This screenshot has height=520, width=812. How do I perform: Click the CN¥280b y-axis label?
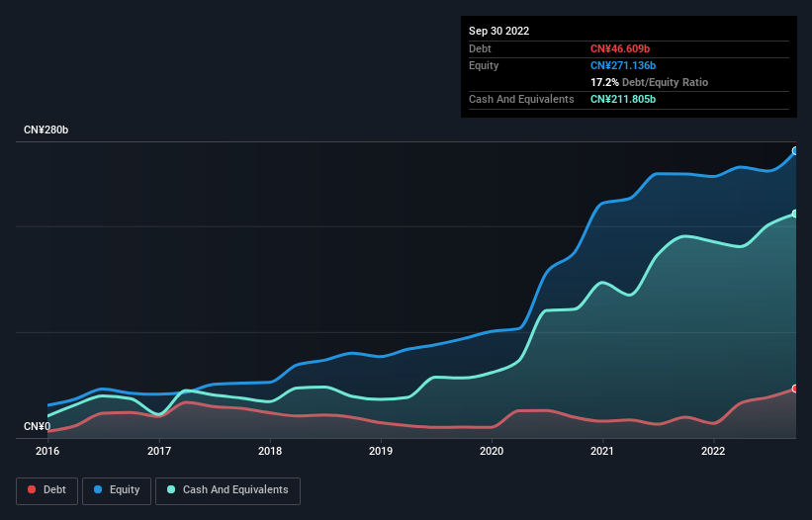pos(46,130)
